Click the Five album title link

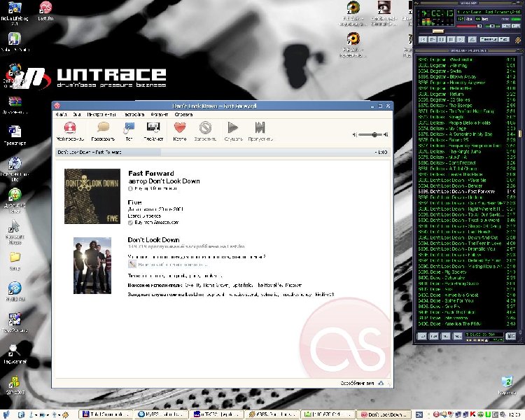(134, 202)
